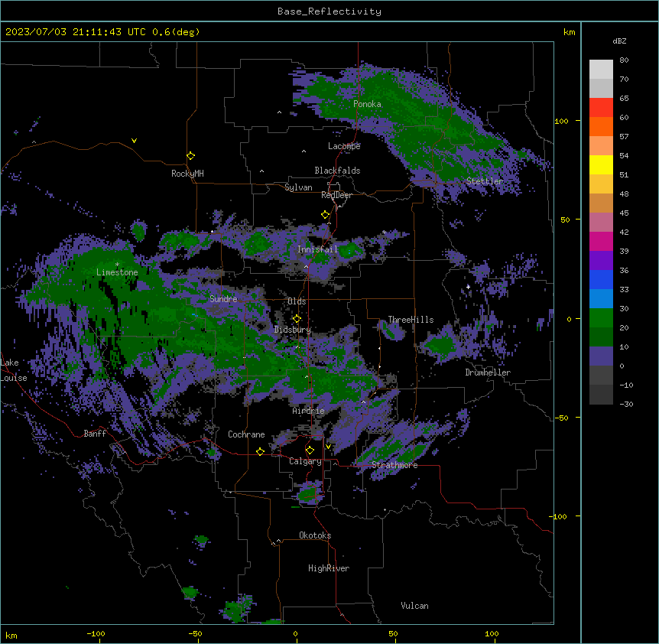The image size is (659, 644).
Task: Click the 50 tick on bottom axis
Action: coord(393,633)
